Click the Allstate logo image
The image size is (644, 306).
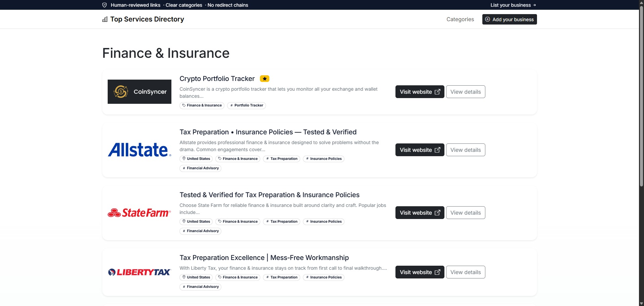pos(139,150)
